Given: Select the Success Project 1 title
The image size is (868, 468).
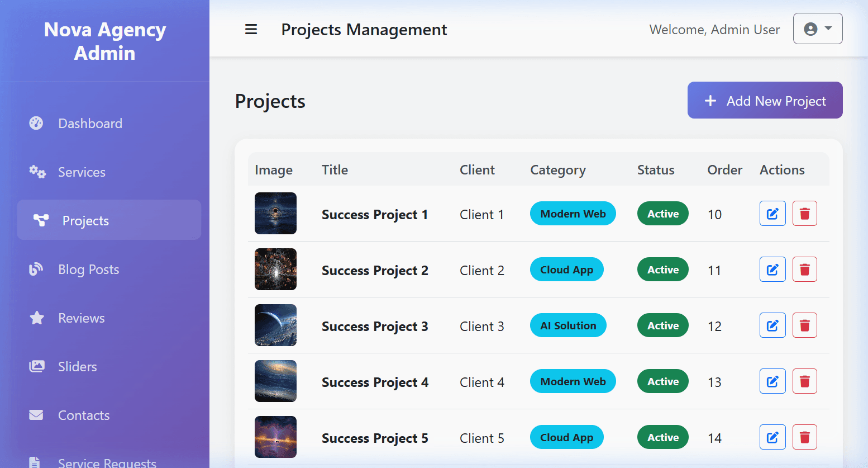Looking at the screenshot, I should pyautogui.click(x=375, y=215).
